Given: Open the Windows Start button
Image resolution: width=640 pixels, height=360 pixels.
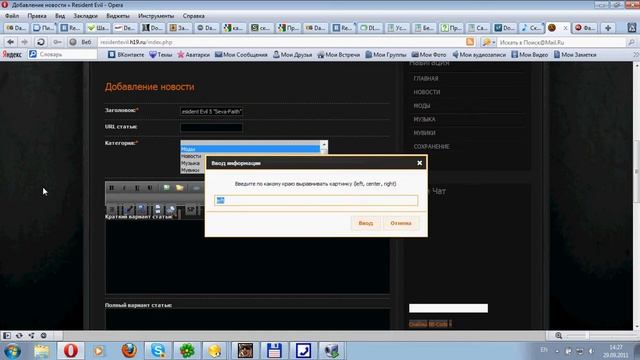Looking at the screenshot, I should [x=12, y=351].
